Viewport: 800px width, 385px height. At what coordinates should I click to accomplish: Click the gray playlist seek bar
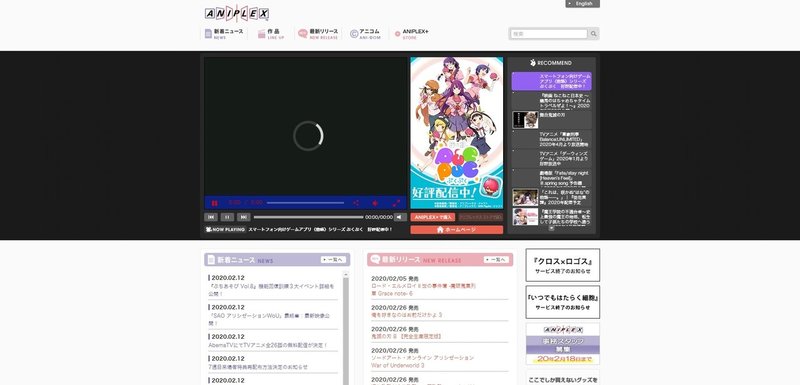[308, 217]
